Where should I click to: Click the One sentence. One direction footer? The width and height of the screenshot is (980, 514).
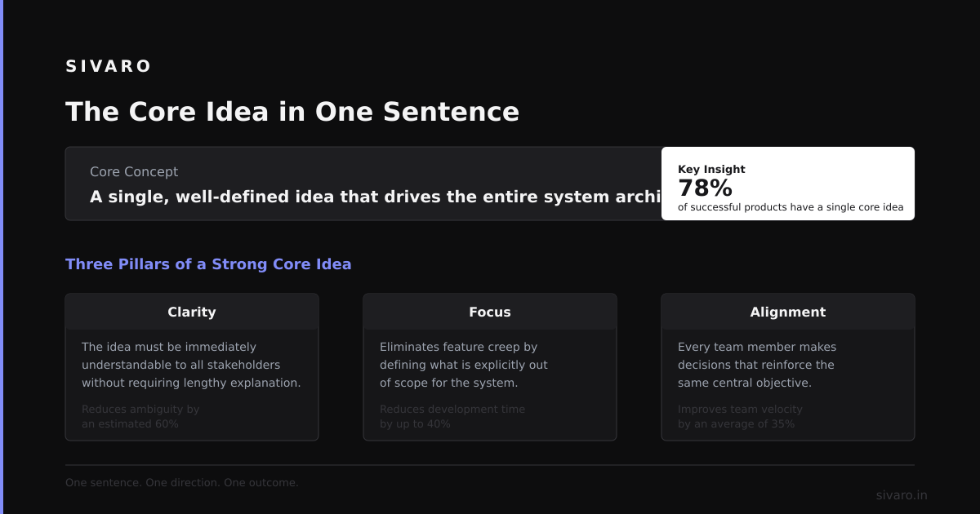[x=182, y=483]
